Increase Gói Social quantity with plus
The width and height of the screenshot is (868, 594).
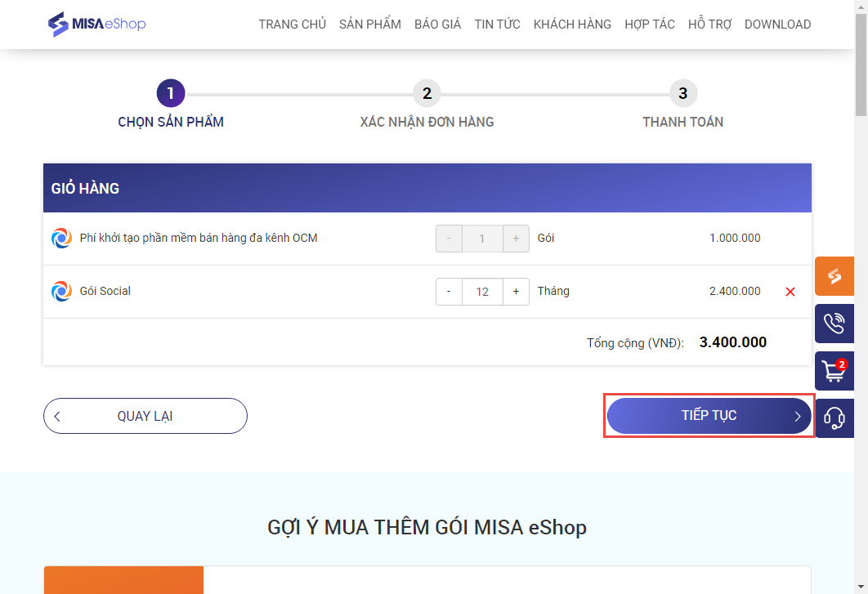click(516, 292)
